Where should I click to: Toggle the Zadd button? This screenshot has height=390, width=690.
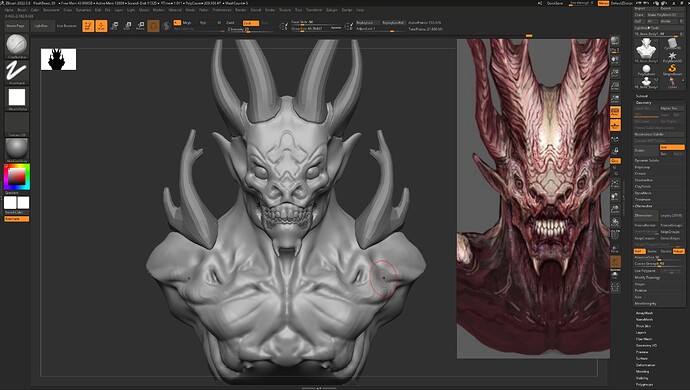point(230,22)
